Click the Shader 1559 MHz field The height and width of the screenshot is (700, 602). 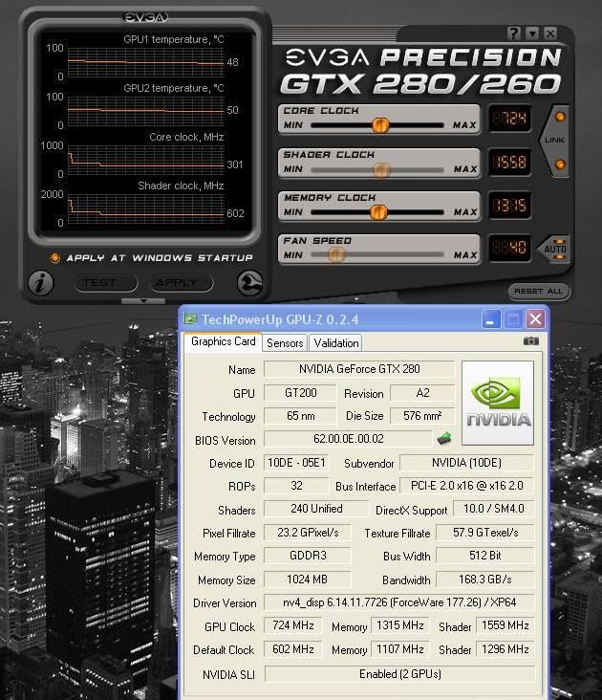(x=505, y=625)
